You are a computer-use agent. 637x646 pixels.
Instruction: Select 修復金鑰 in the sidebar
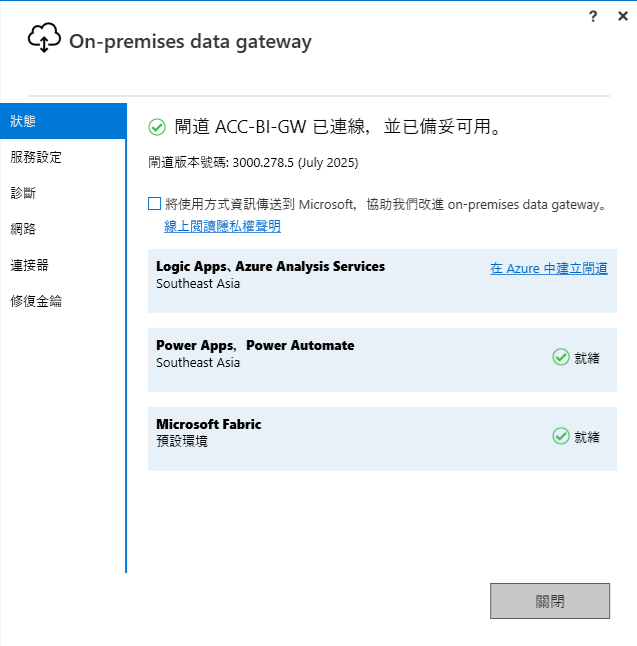[36, 301]
